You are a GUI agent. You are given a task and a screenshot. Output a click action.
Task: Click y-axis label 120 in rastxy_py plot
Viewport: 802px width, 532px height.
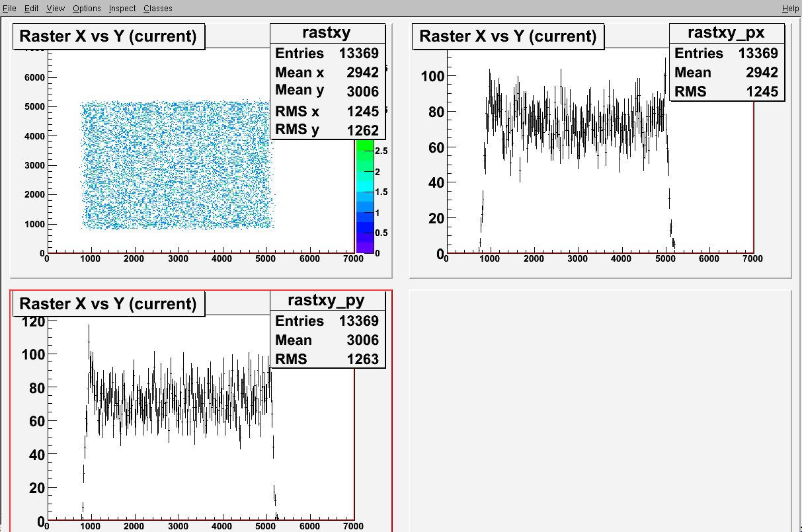32,322
